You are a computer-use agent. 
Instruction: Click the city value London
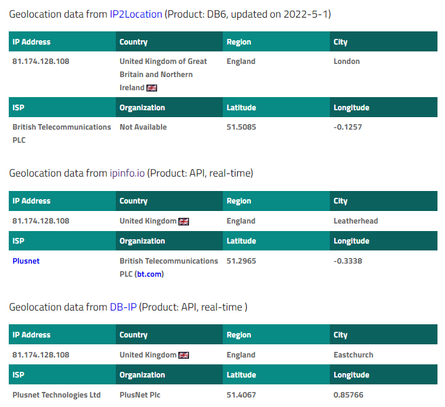347,61
